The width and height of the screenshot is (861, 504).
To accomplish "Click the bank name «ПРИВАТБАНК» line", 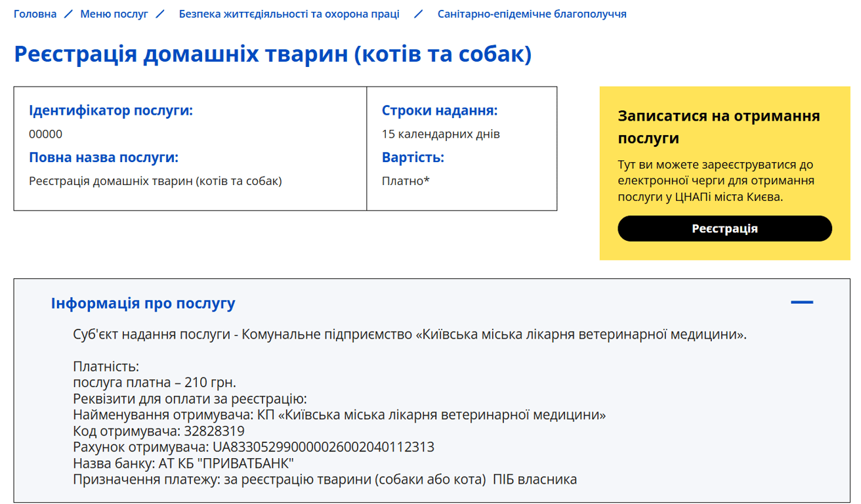I will pyautogui.click(x=183, y=463).
